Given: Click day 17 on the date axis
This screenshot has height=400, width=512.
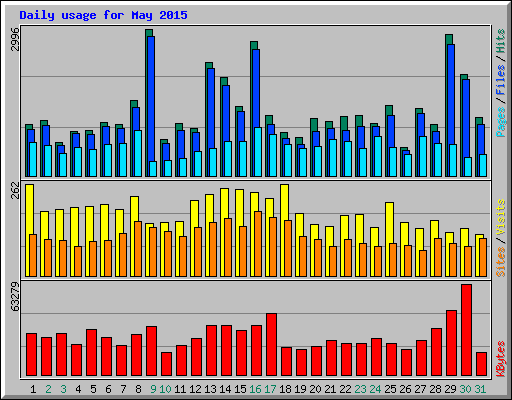Looking at the screenshot, I should (270, 389).
